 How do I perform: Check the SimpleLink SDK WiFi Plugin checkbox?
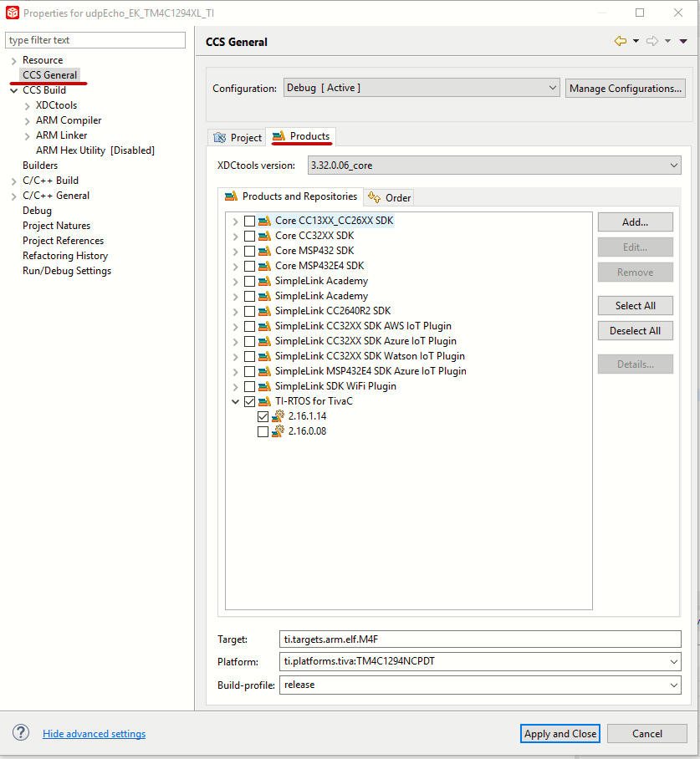(249, 386)
